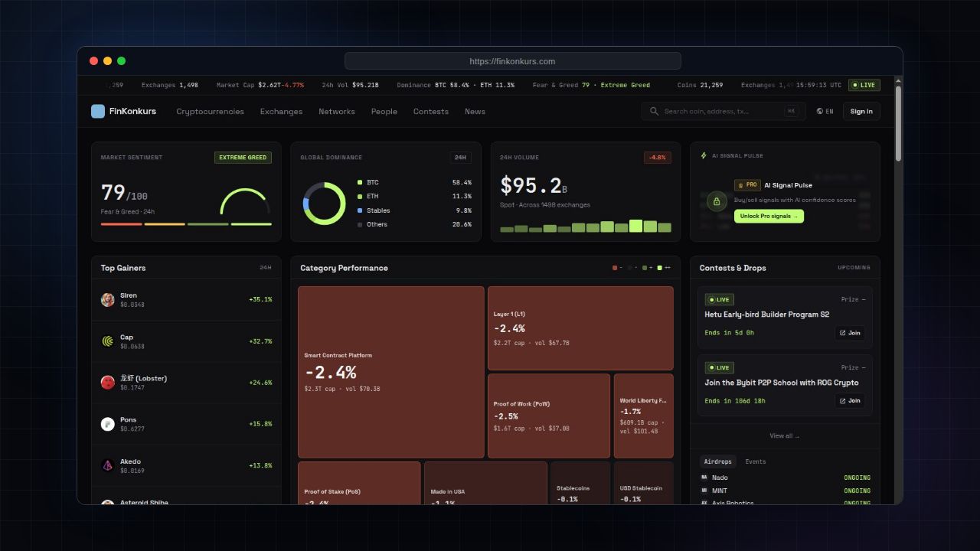Click the globe language icon beside EN
Viewport: 980px width, 551px height.
pyautogui.click(x=819, y=111)
